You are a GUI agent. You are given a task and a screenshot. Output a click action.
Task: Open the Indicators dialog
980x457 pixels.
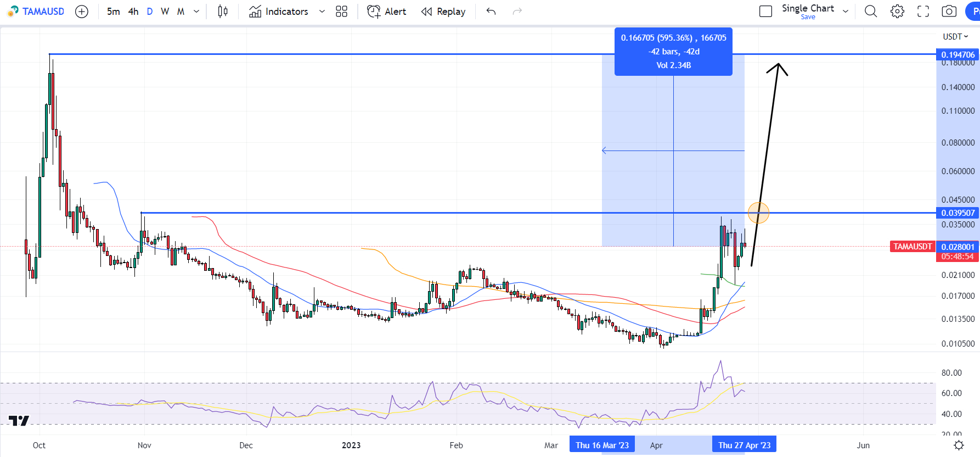pyautogui.click(x=279, y=12)
